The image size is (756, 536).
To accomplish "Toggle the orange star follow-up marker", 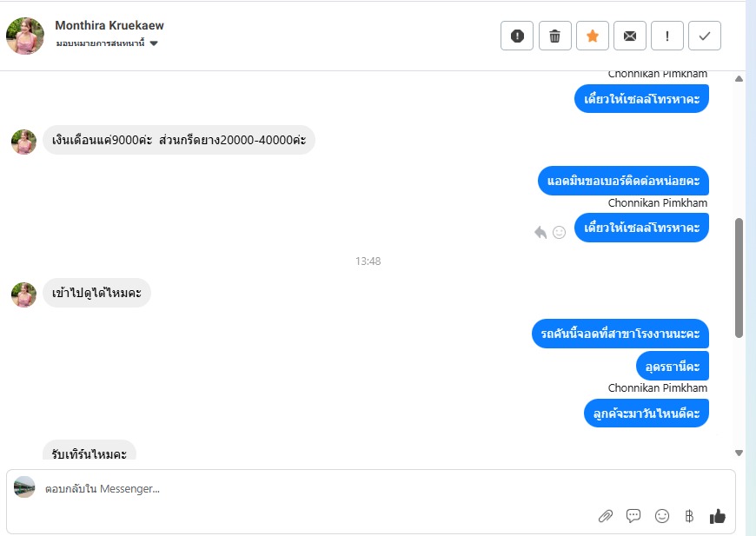I will coord(592,36).
